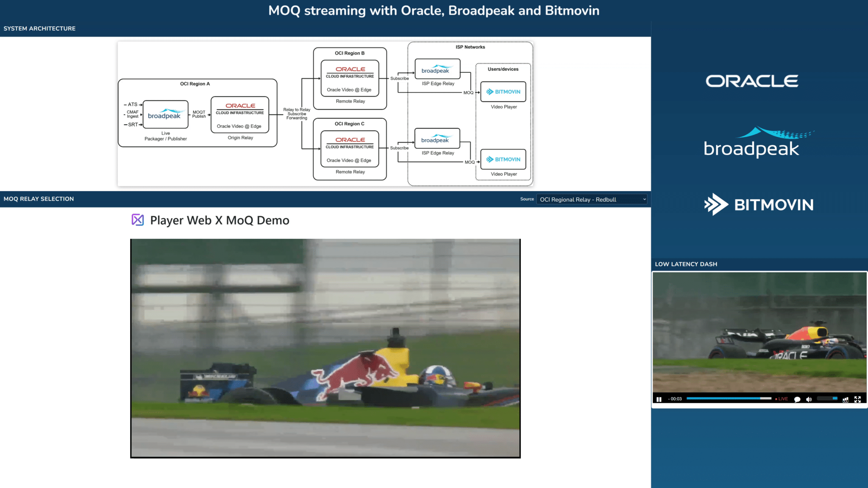Click the subtitles speech-bubble icon in DASH player
Image resolution: width=868 pixels, height=488 pixels.
coord(797,399)
